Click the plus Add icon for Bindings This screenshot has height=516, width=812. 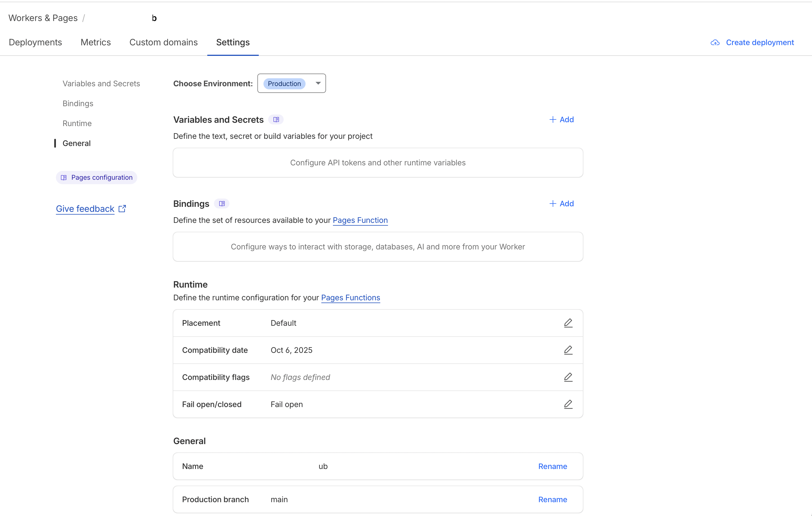[552, 204]
